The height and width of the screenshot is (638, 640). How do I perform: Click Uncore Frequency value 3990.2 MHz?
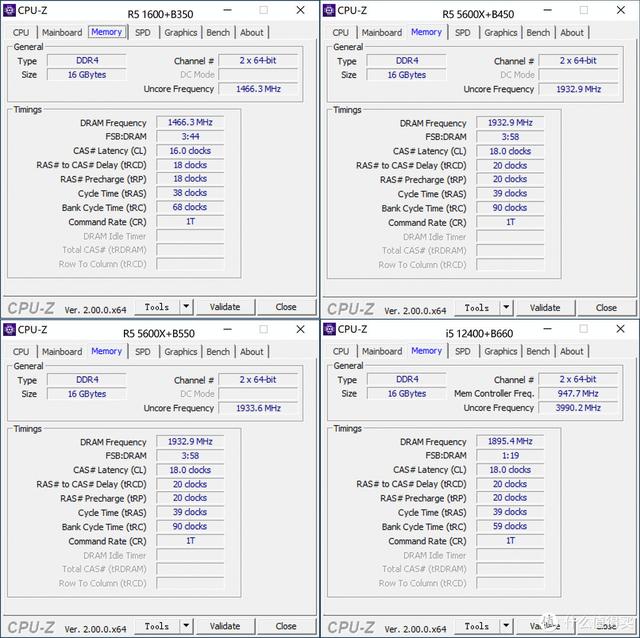tap(578, 408)
